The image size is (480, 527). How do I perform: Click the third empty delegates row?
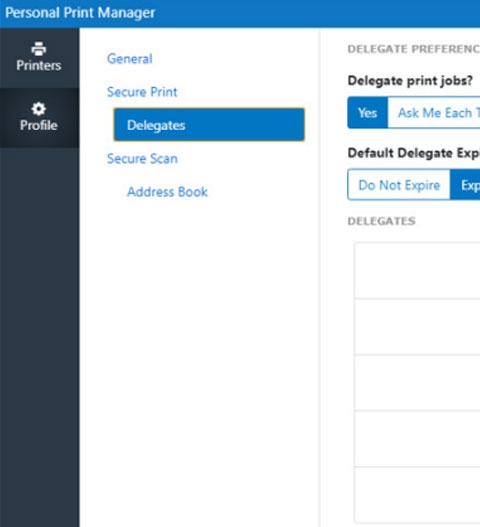[417, 383]
